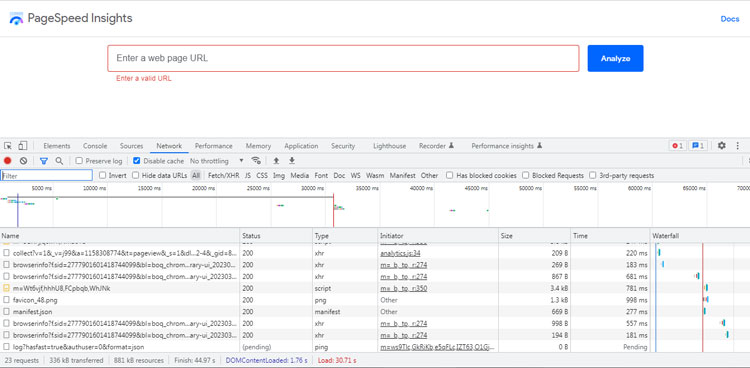The width and height of the screenshot is (750, 368).
Task: Stop recording network log (red dot)
Action: pyautogui.click(x=8, y=161)
